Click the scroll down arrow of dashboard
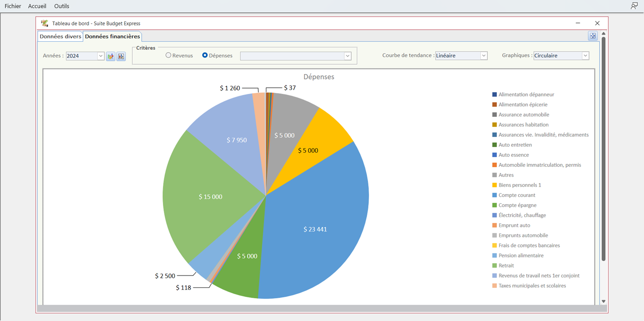 point(603,301)
